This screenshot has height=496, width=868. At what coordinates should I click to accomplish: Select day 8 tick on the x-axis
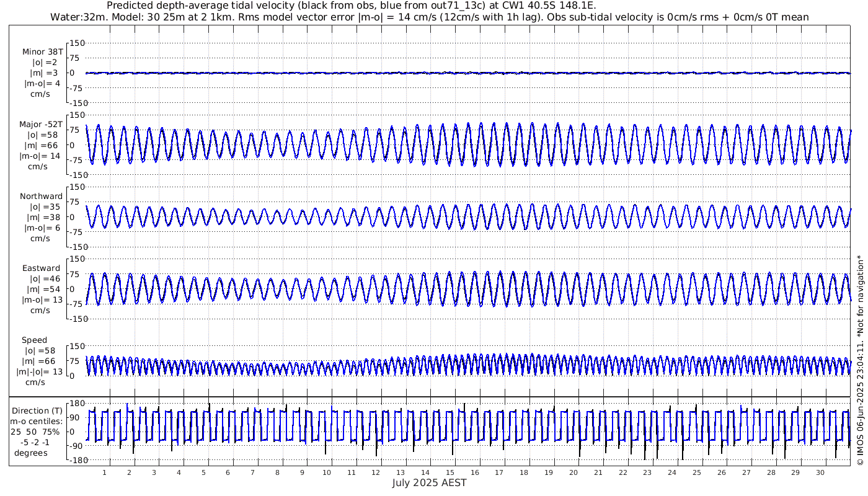click(277, 472)
